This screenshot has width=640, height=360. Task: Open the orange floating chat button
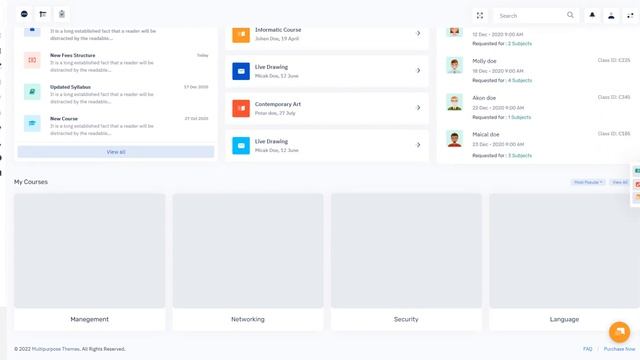pyautogui.click(x=619, y=331)
